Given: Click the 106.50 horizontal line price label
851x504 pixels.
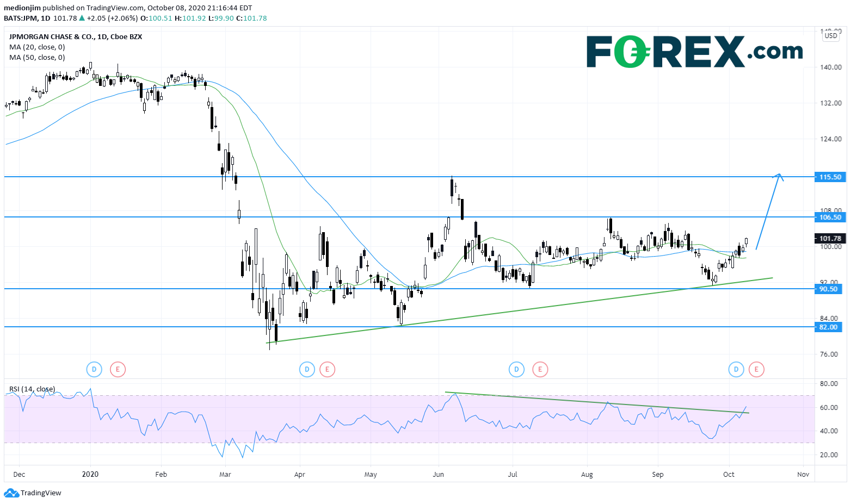Looking at the screenshot, I should (x=830, y=217).
